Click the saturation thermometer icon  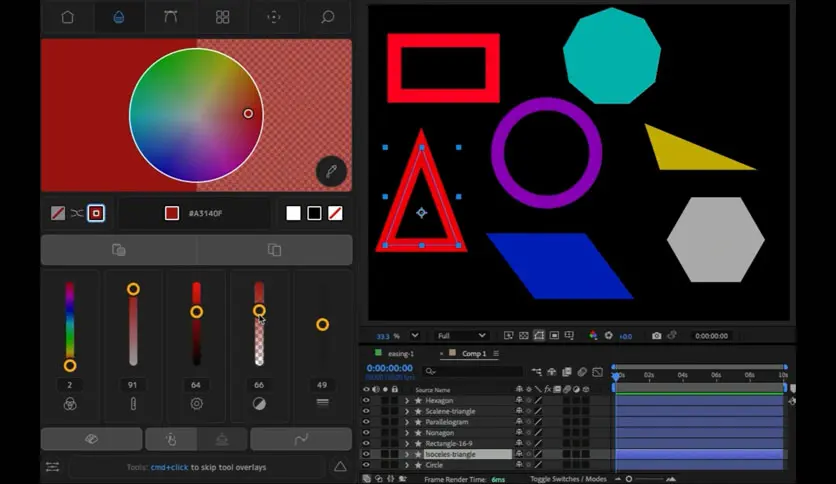(133, 404)
